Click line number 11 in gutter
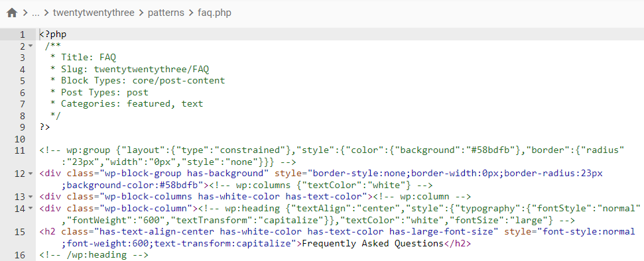 tap(20, 150)
